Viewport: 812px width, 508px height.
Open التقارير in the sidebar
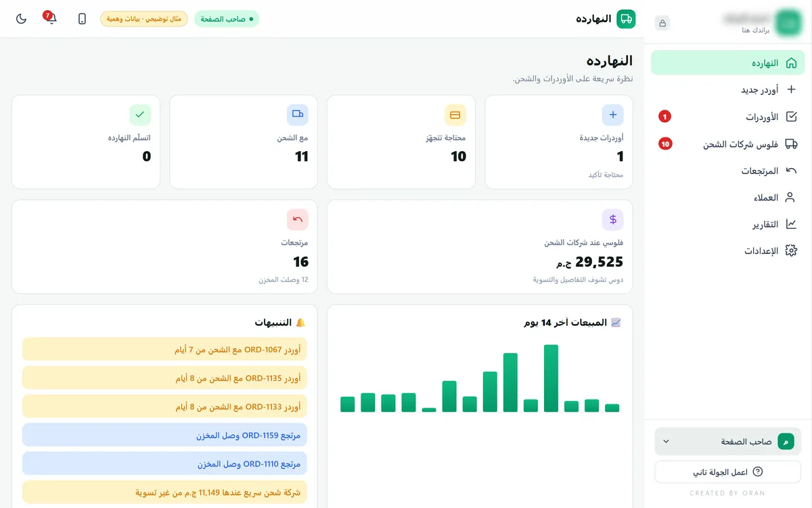728,224
